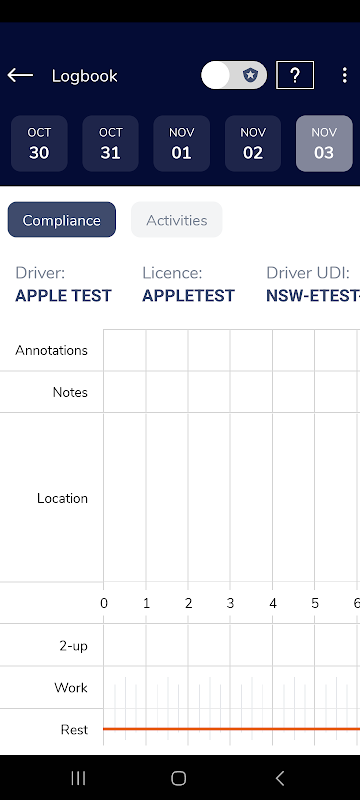Select the highlighted NOV 03 date
The height and width of the screenshot is (800, 360).
(x=324, y=143)
